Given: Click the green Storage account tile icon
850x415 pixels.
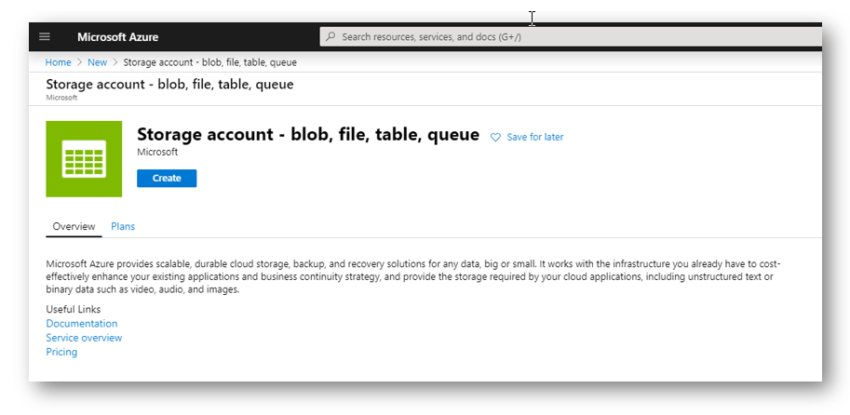Looking at the screenshot, I should (84, 159).
